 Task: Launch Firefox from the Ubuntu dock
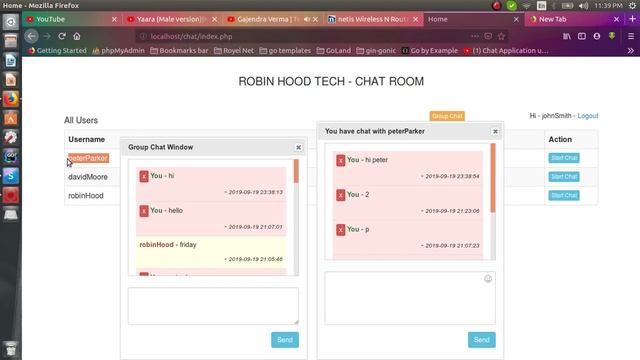(11, 99)
